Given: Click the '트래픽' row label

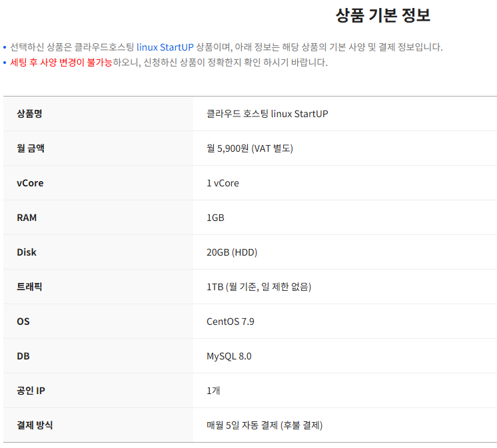Looking at the screenshot, I should 29,286.
